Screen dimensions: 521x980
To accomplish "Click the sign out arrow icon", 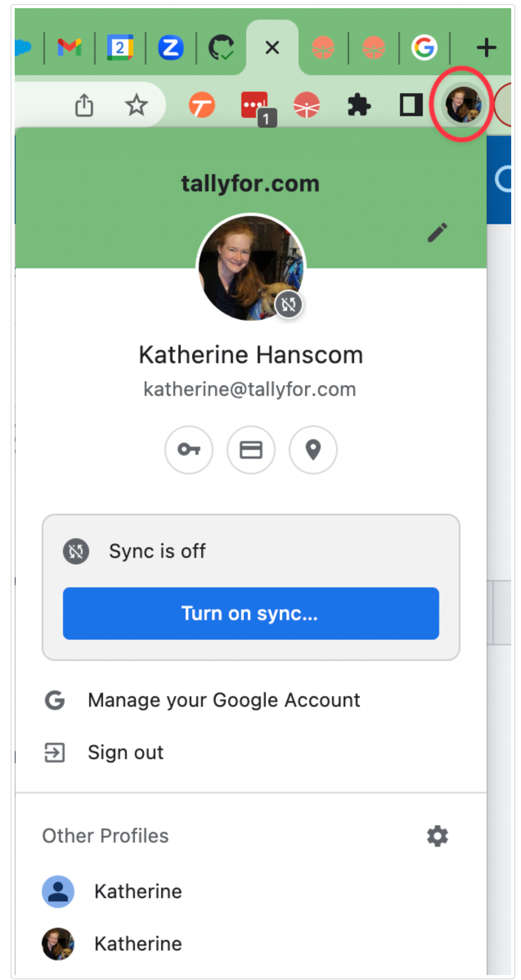I will tap(54, 752).
